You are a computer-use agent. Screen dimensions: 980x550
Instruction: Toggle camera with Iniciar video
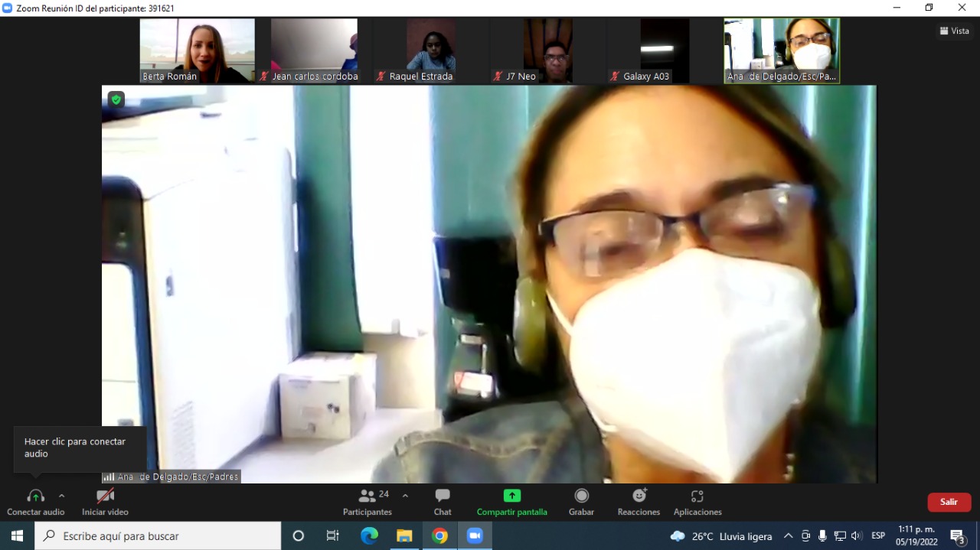[105, 502]
